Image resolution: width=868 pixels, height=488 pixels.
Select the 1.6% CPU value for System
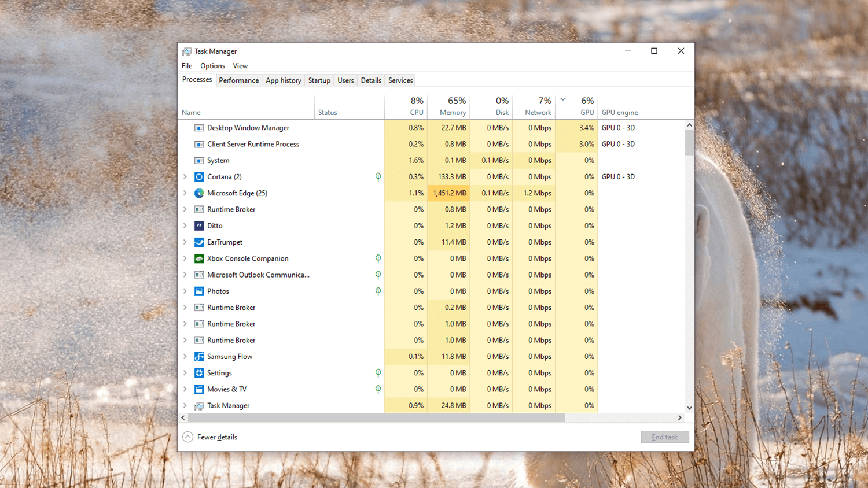click(x=406, y=160)
